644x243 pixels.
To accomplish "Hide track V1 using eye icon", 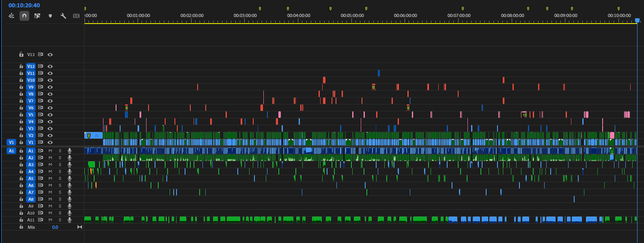I will [50, 142].
